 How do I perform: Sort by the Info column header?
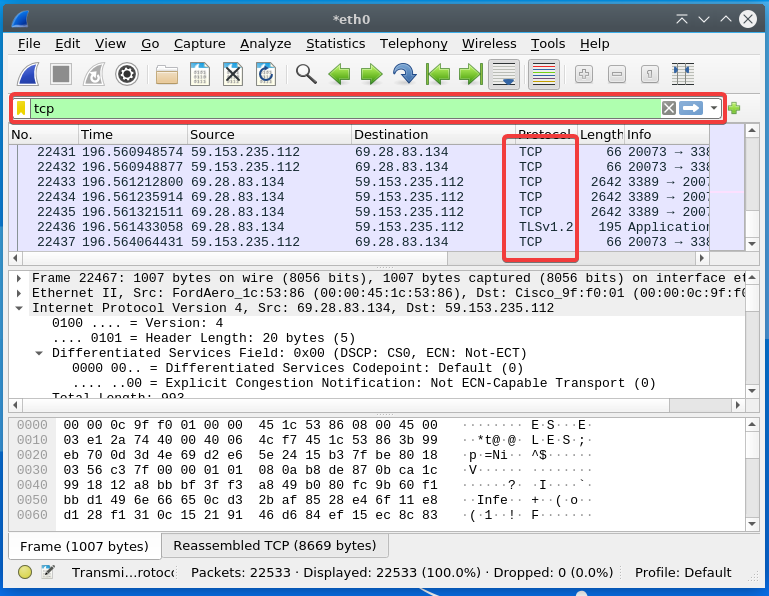pos(667,134)
